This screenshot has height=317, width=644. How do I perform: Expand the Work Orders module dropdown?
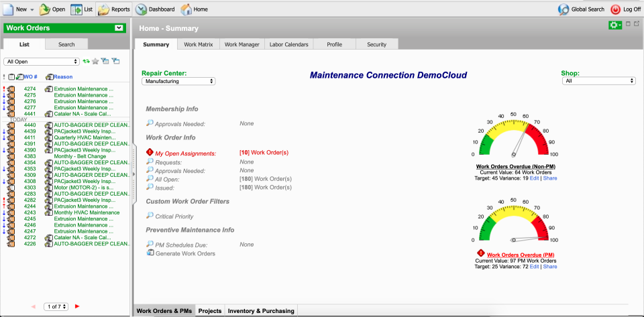click(119, 28)
